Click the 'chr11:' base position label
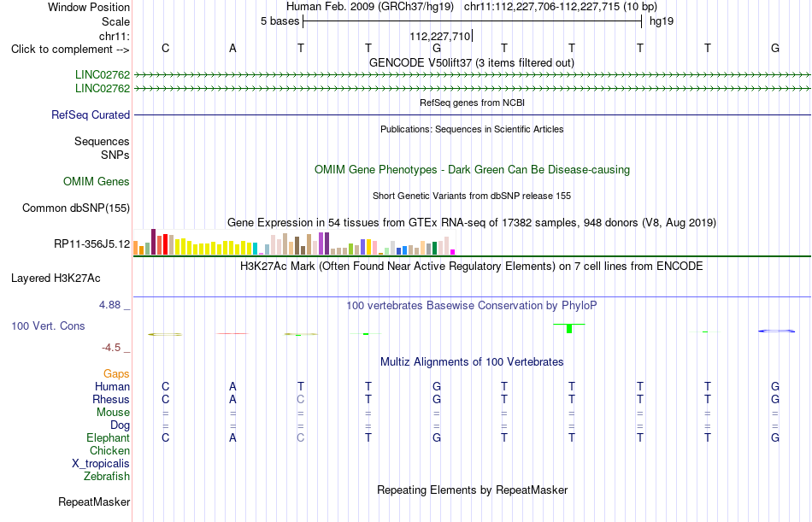812x522 pixels. click(x=115, y=36)
